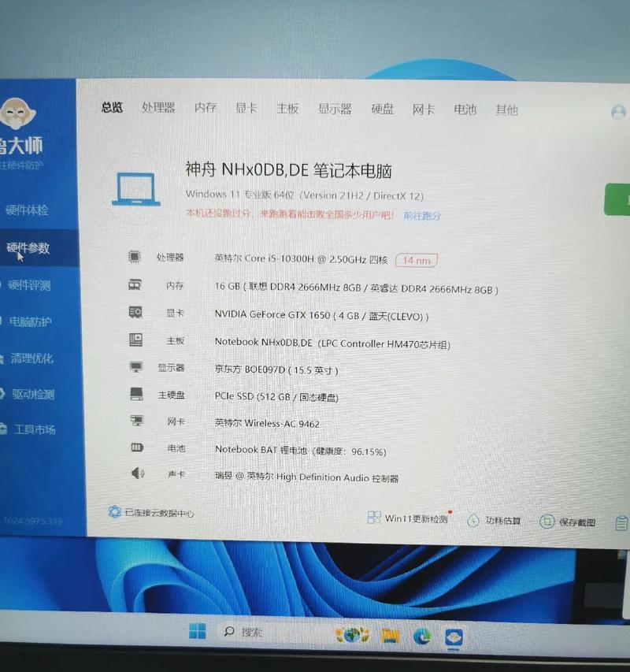This screenshot has width=630, height=672.
Task: Select 硬件评测 in the sidebar
Action: pyautogui.click(x=29, y=285)
